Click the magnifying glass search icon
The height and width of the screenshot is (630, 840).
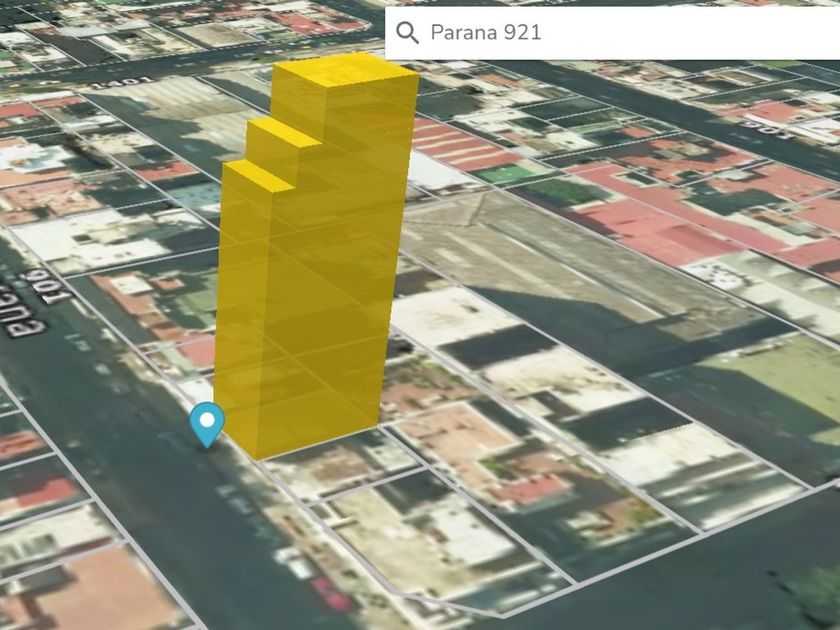click(407, 33)
